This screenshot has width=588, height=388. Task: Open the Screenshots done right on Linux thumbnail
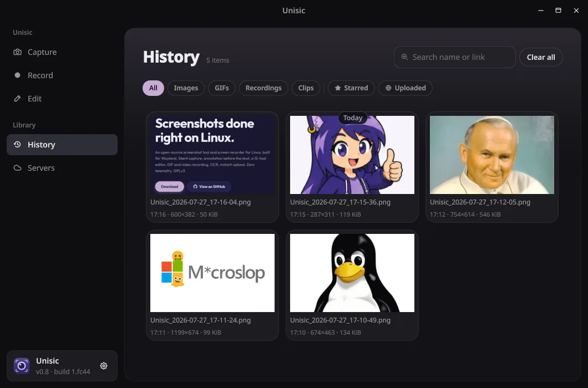pyautogui.click(x=212, y=155)
